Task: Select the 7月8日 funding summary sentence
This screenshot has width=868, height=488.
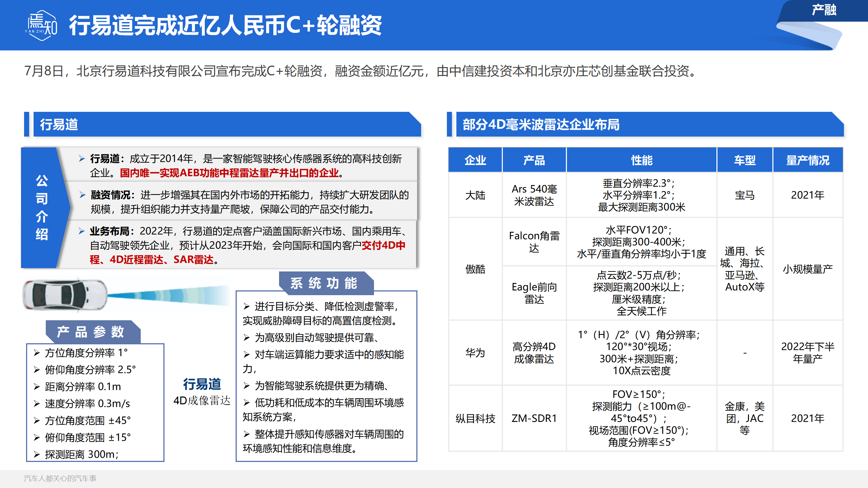Action: 361,71
